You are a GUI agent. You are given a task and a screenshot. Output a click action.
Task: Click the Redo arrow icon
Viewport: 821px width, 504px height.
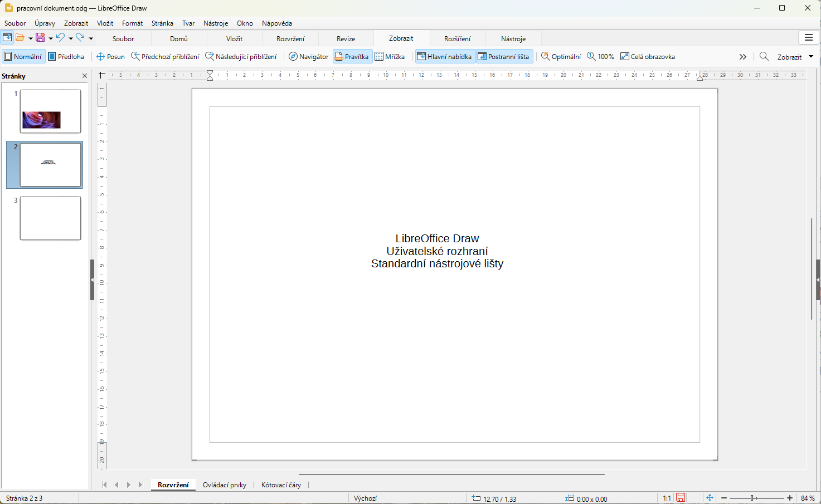click(80, 38)
